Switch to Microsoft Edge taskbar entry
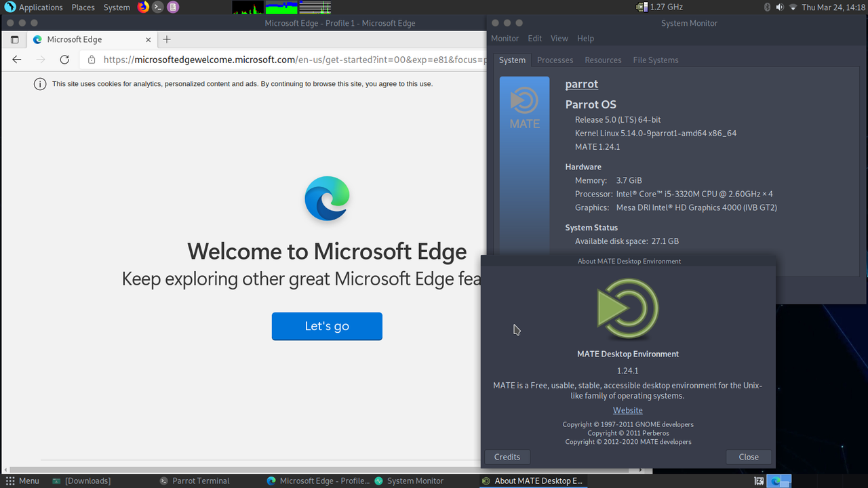This screenshot has width=868, height=488. [318, 481]
